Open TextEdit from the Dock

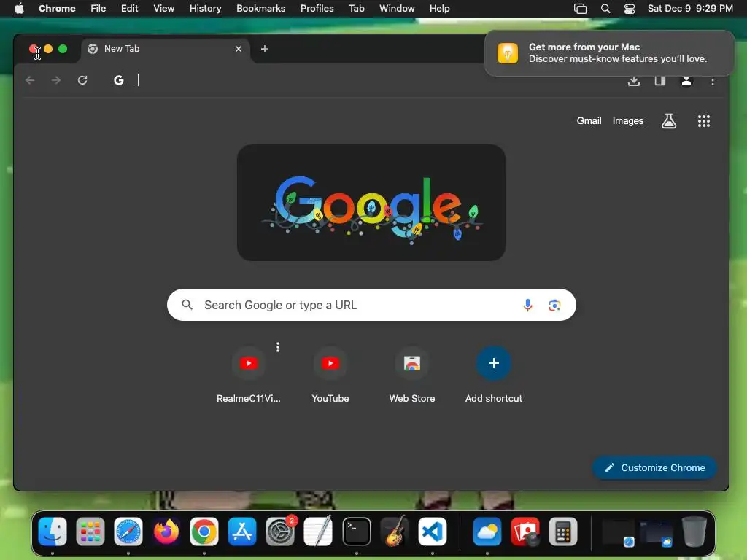(318, 532)
